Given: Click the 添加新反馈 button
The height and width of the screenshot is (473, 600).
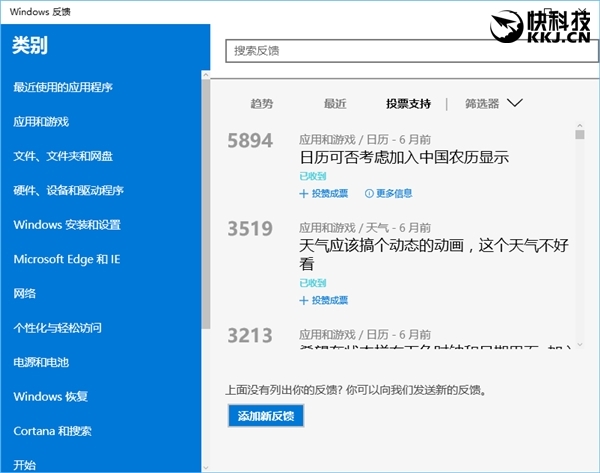Looking at the screenshot, I should (x=265, y=415).
